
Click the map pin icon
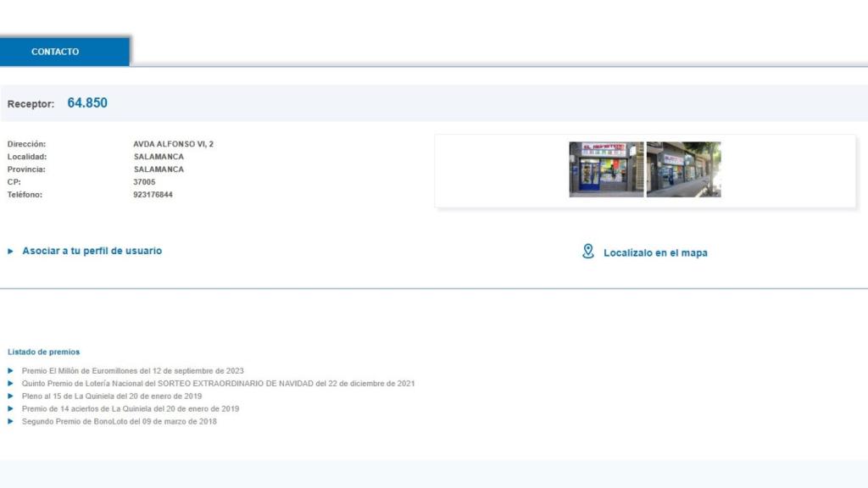(x=588, y=251)
